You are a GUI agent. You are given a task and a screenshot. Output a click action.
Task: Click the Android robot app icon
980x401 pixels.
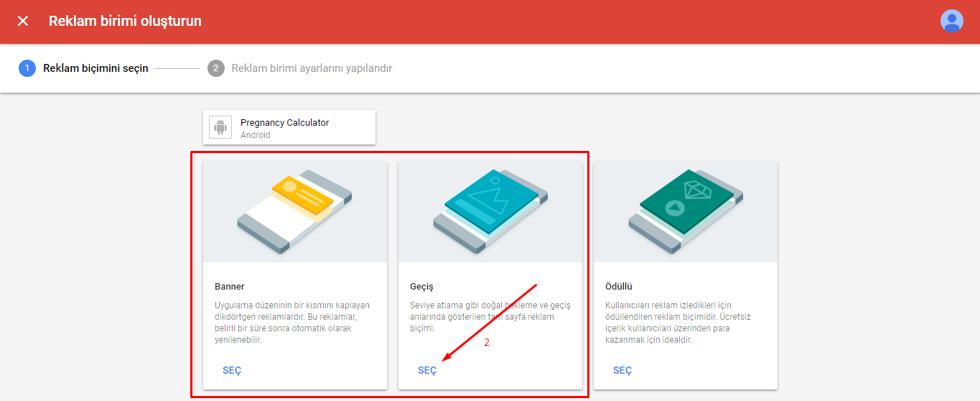pos(220,127)
